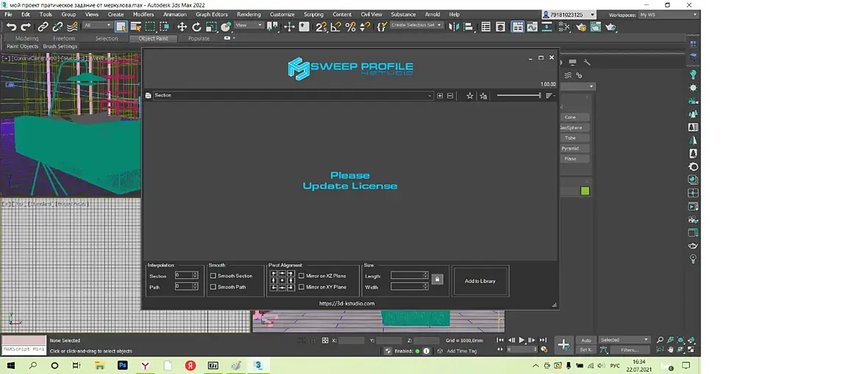Image resolution: width=868 pixels, height=374 pixels.
Task: Open the user account 79181023125 dropdown
Action: [x=569, y=15]
